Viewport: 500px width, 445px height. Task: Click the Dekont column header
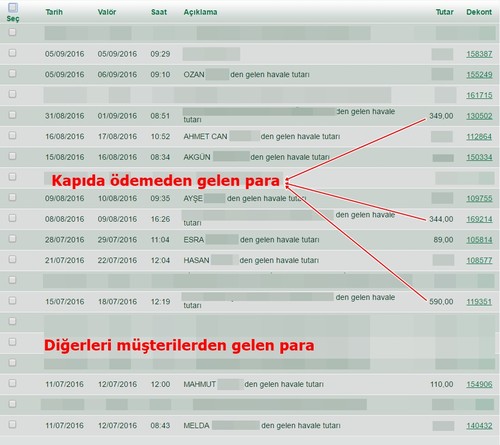[x=479, y=12]
